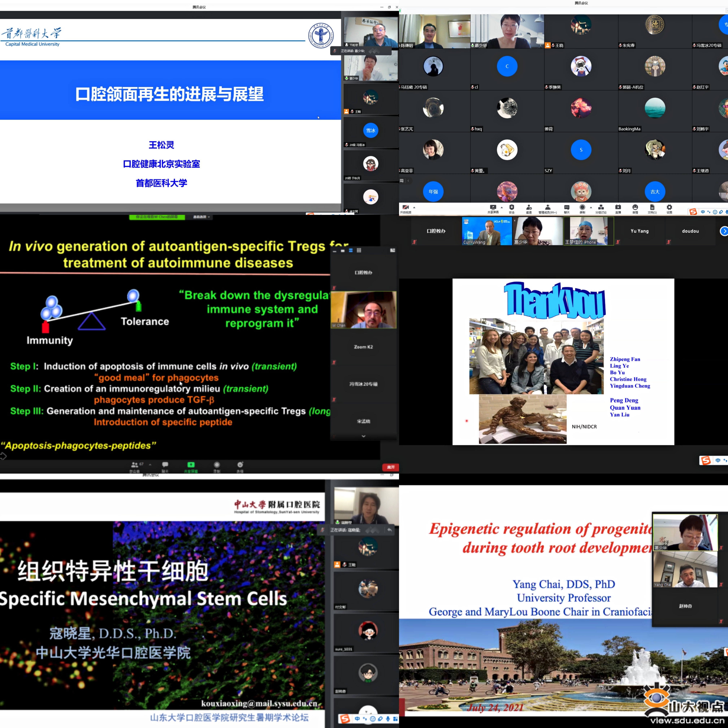Select the 葛少华 video thumbnail in top gallery
Viewport: 728px width, 728px height.
coord(507,31)
